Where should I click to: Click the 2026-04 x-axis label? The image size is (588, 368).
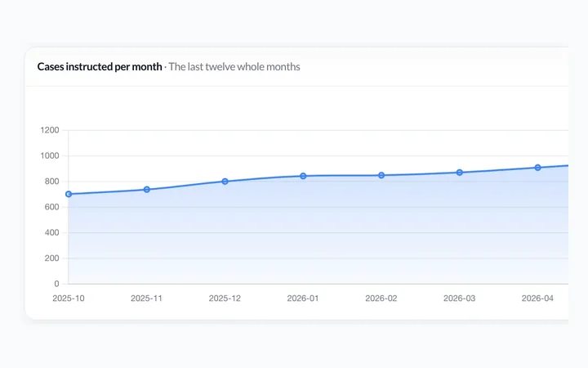pyautogui.click(x=537, y=298)
